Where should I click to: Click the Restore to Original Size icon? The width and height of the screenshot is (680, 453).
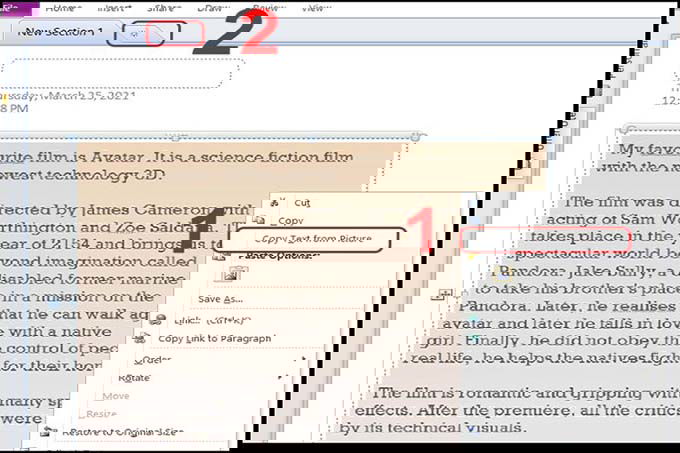coord(48,432)
